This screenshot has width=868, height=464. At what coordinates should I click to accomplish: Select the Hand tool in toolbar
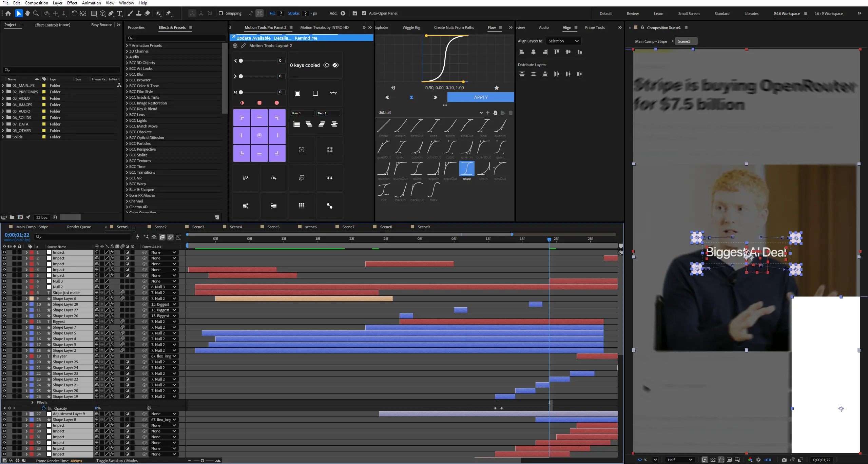[x=27, y=13]
